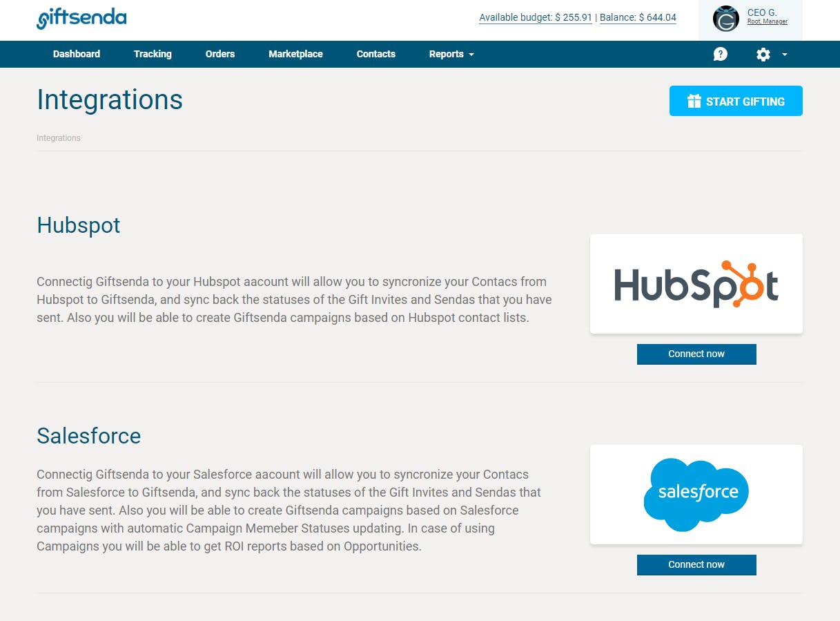Click the HubSpot logo card
Screen dimensions: 840x621
tap(696, 284)
